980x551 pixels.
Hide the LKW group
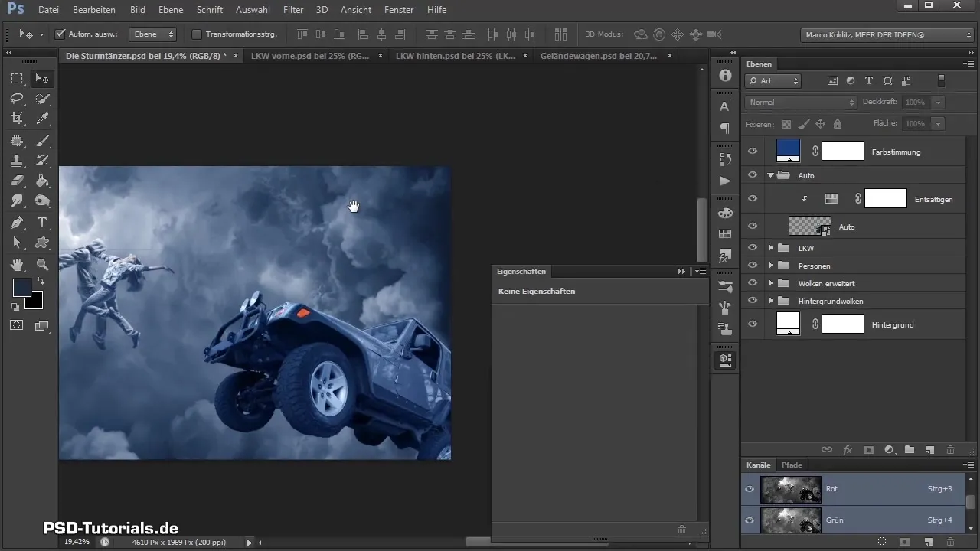tap(752, 248)
